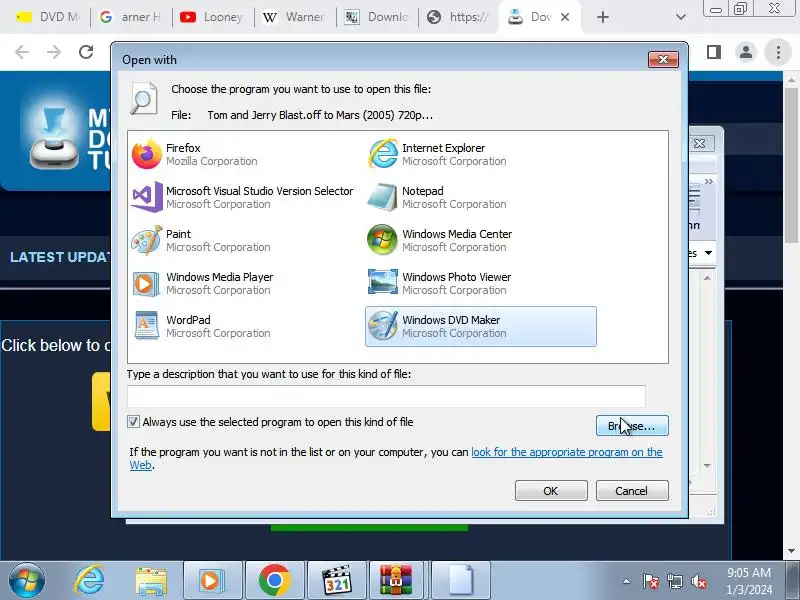
Task: Switch to the Google arner H tab
Action: pos(130,17)
